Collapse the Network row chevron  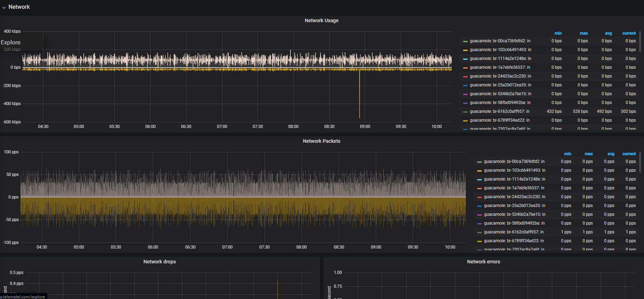[x=4, y=7]
